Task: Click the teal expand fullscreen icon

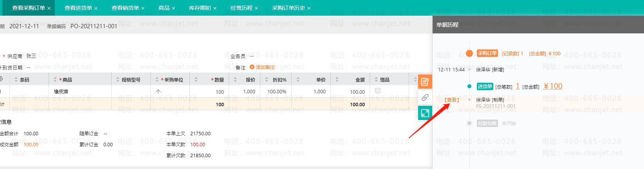Action: click(x=425, y=113)
